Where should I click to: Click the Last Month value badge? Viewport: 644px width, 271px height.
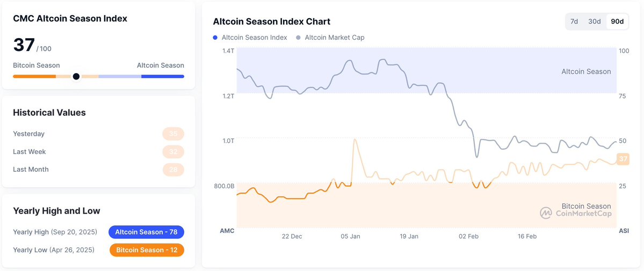[173, 170]
